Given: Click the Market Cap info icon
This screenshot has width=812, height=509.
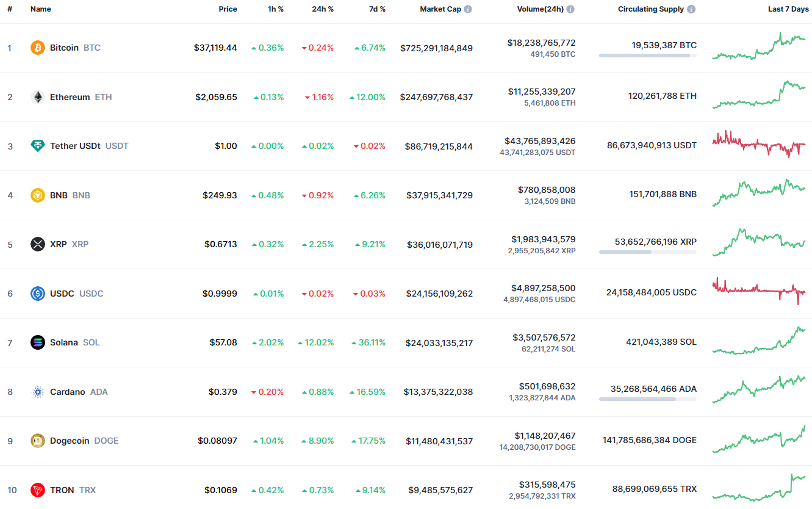Looking at the screenshot, I should coord(468,9).
